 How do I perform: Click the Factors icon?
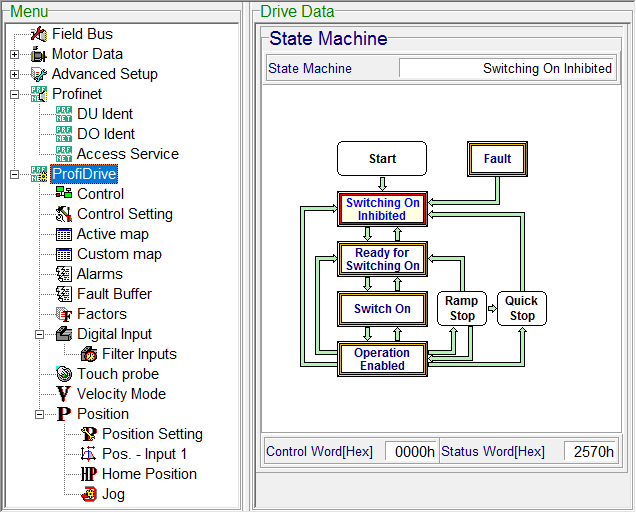64,314
